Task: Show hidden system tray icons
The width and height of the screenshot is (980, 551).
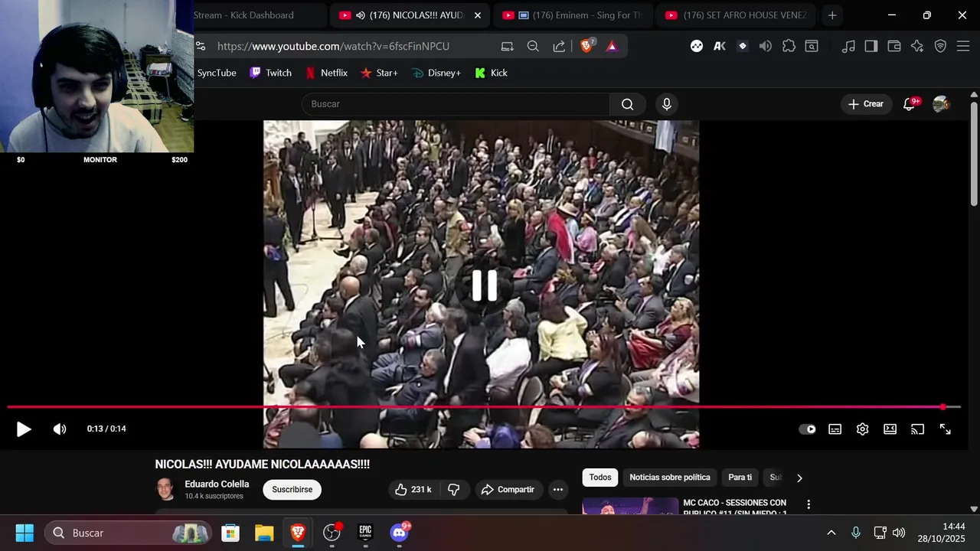Action: [831, 533]
